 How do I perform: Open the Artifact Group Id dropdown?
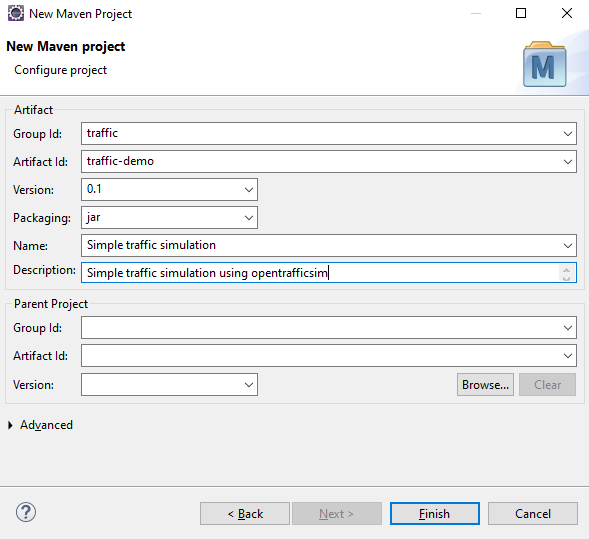pos(568,133)
